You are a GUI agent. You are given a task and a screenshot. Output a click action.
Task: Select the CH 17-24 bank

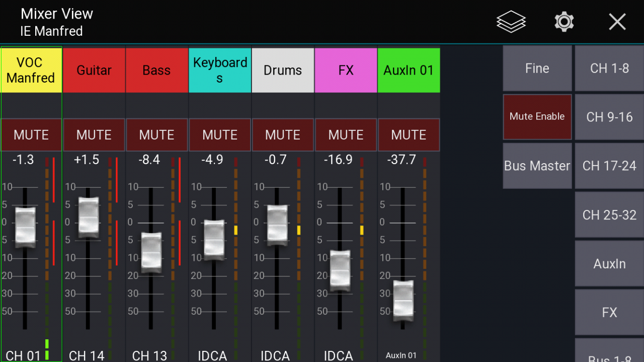pos(609,166)
